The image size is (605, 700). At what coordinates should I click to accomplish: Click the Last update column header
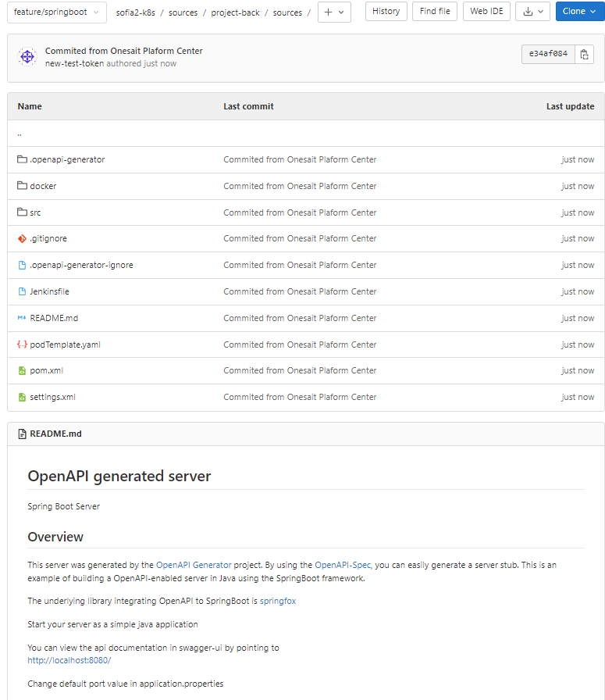tap(570, 106)
